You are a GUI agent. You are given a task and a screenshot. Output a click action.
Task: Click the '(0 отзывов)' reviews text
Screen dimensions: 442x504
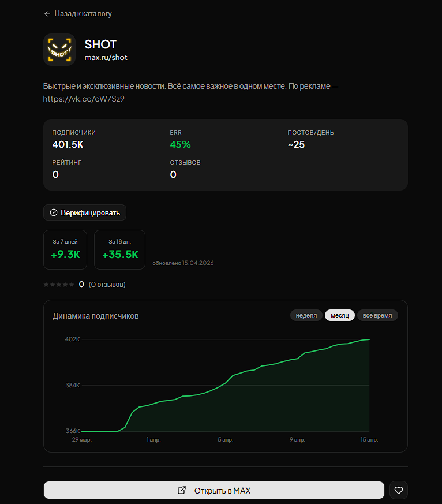(x=107, y=285)
